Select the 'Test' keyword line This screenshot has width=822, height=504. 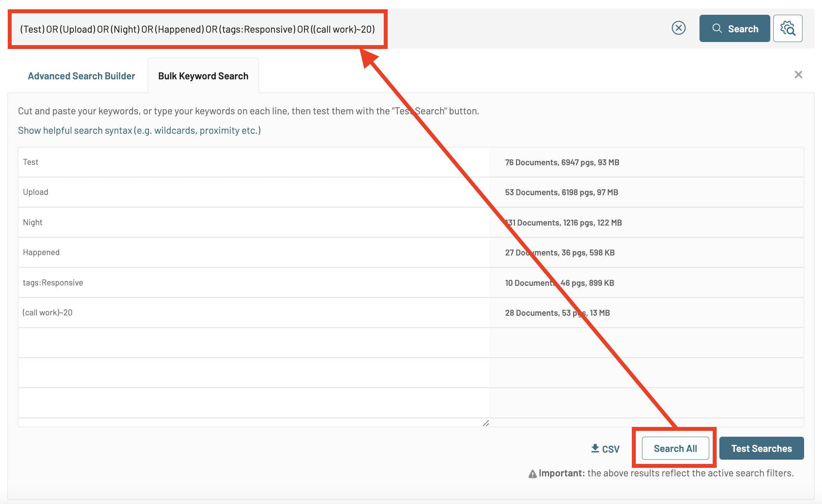pos(254,162)
